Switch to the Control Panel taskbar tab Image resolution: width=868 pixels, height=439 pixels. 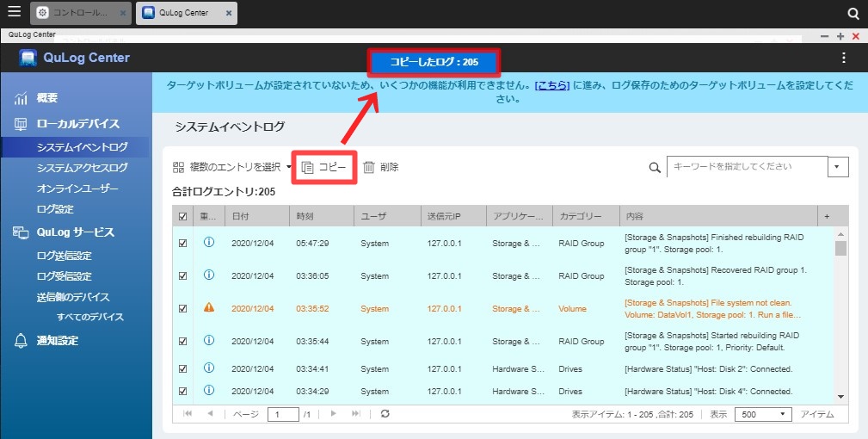click(x=80, y=13)
